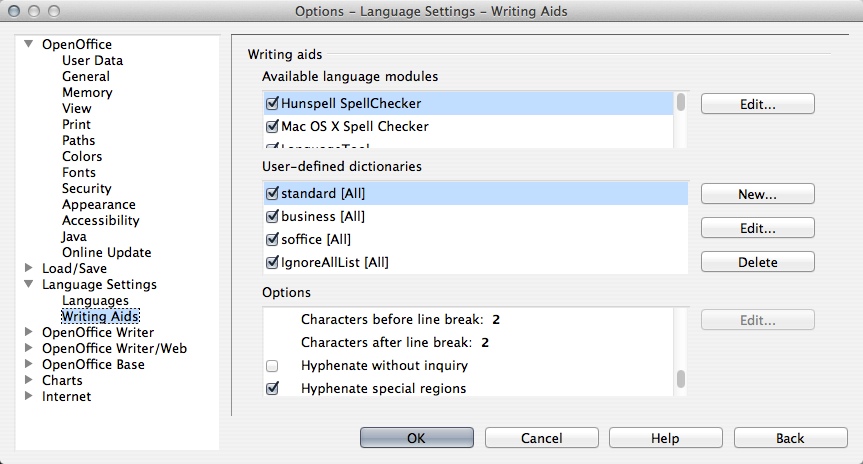The height and width of the screenshot is (464, 863).
Task: Collapse the Language Settings node
Action: click(28, 284)
